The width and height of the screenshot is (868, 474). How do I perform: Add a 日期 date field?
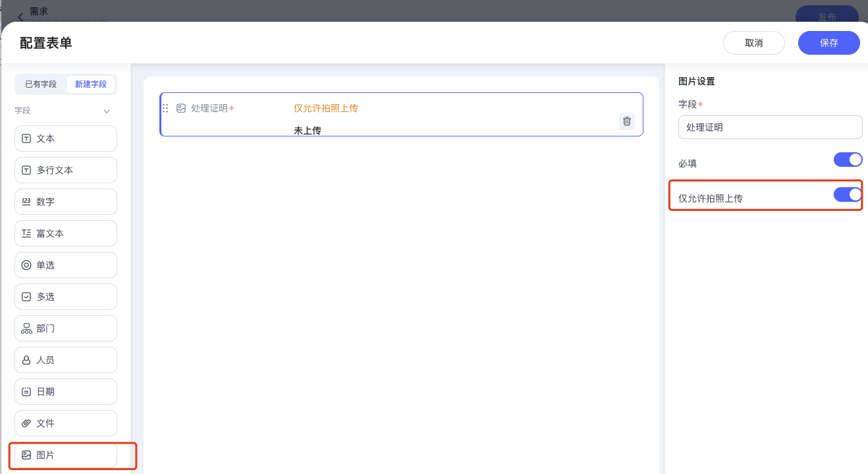tap(66, 392)
